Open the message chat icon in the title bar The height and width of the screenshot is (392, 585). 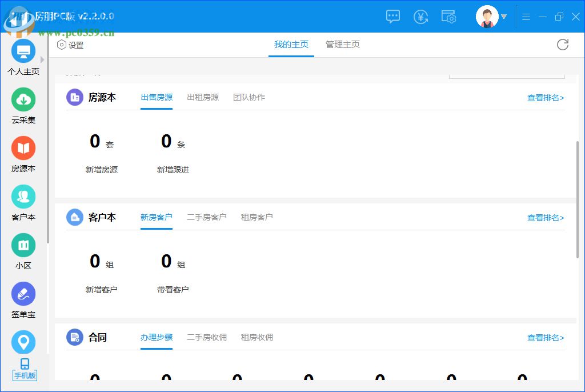392,17
